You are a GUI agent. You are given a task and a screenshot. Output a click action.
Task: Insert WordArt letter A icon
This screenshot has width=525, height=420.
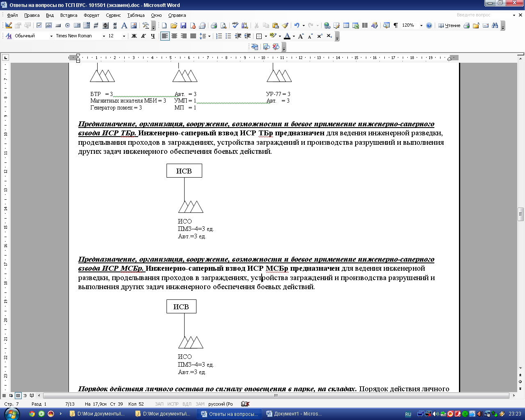pyautogui.click(x=124, y=25)
